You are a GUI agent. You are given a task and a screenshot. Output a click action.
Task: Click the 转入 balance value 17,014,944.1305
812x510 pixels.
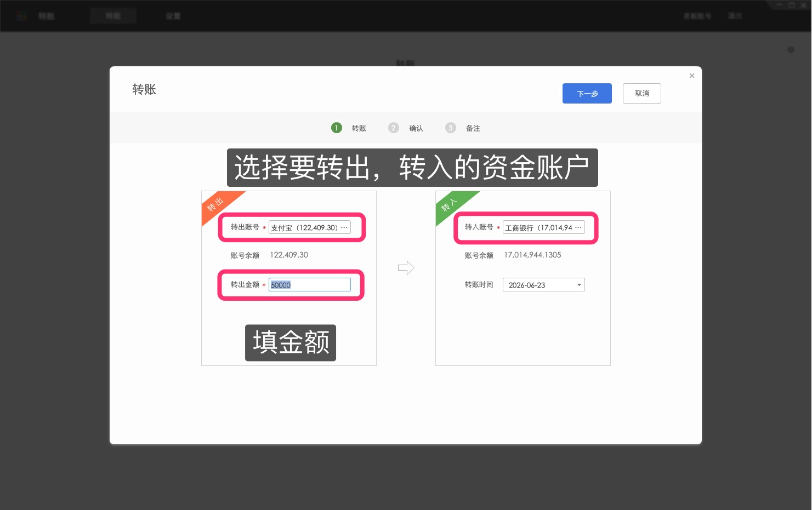tap(532, 255)
